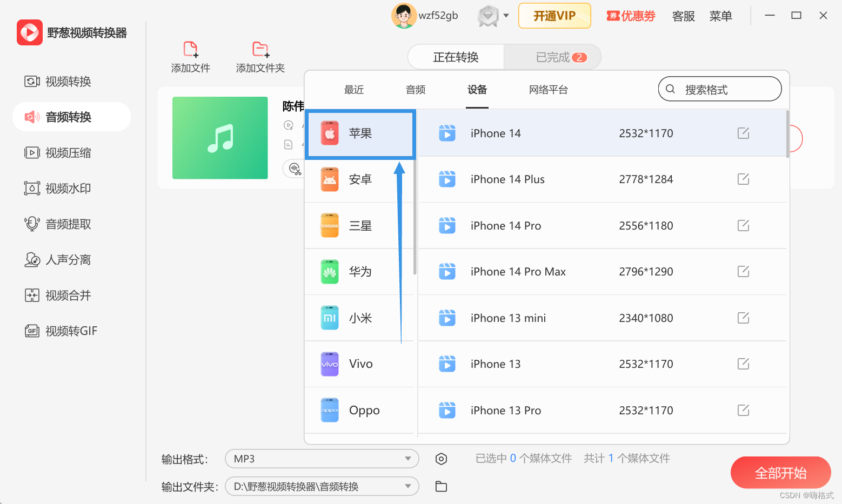
Task: Select 视频转GIF in sidebar
Action: [x=71, y=331]
